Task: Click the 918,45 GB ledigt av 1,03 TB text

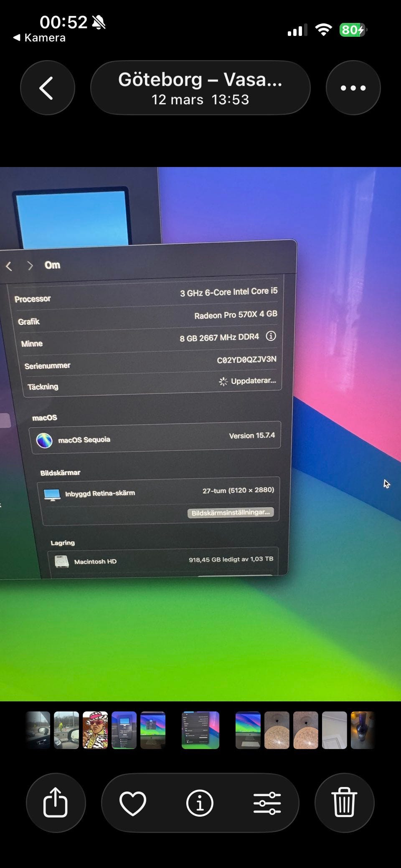Action: [x=231, y=559]
